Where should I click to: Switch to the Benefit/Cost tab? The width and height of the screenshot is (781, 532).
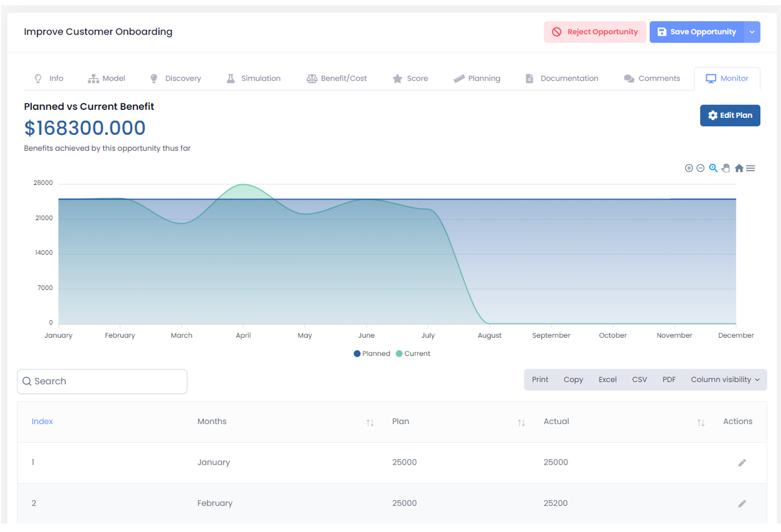[x=337, y=79]
